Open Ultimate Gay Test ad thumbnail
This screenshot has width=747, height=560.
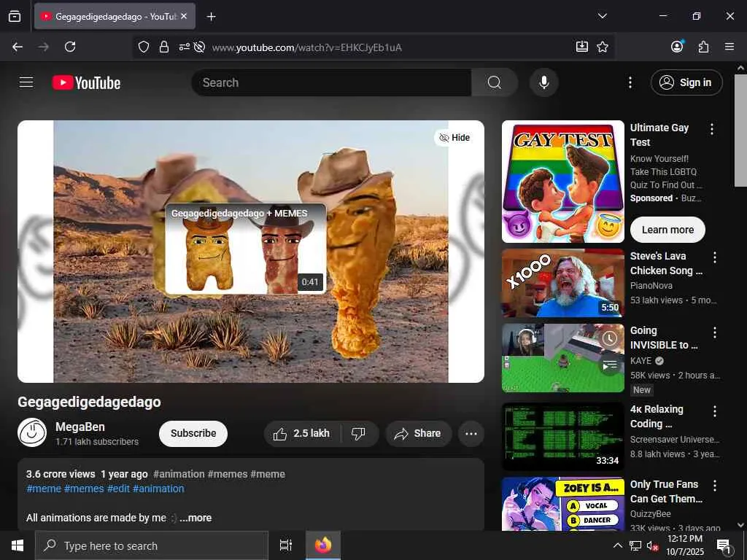562,182
